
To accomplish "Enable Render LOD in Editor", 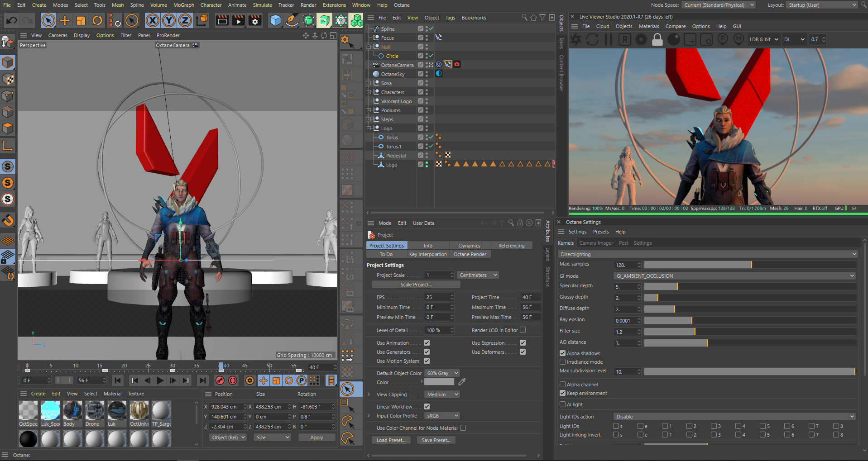I will tap(523, 330).
